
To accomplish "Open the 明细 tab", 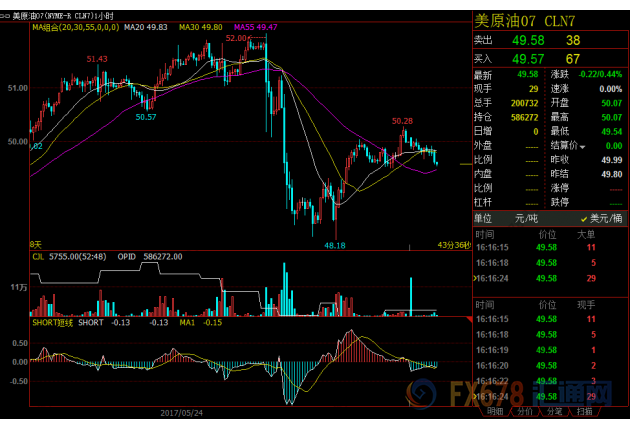I will (x=495, y=411).
